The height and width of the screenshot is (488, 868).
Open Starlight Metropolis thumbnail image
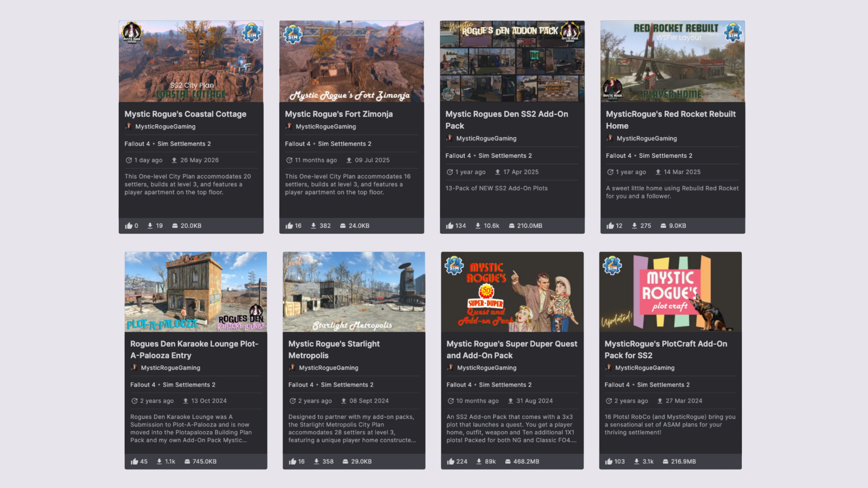point(354,292)
